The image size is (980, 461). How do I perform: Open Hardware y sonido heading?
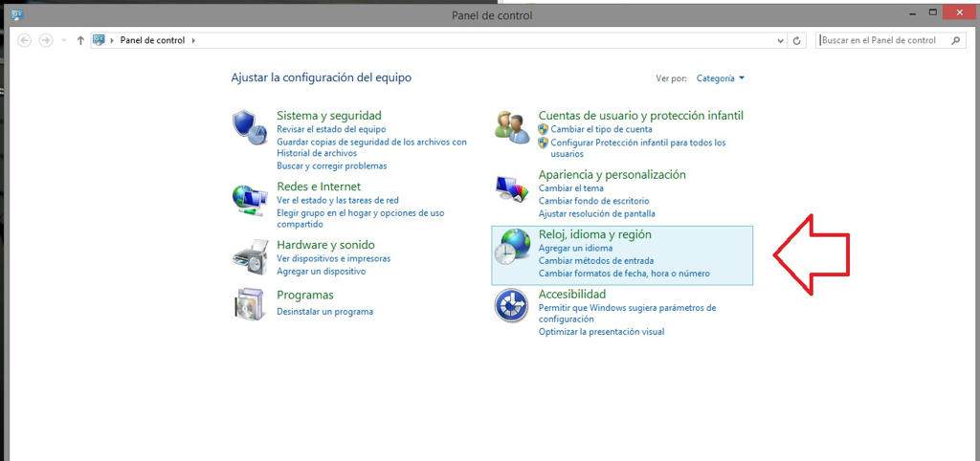click(325, 244)
